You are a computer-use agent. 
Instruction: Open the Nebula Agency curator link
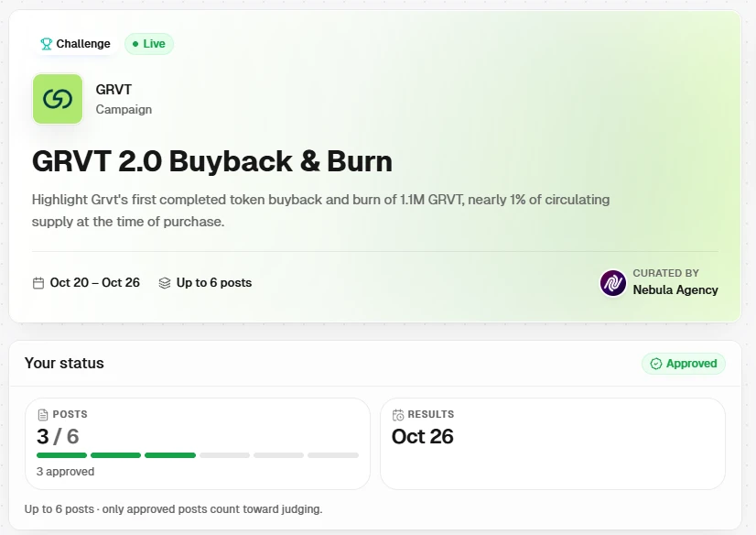coord(675,289)
